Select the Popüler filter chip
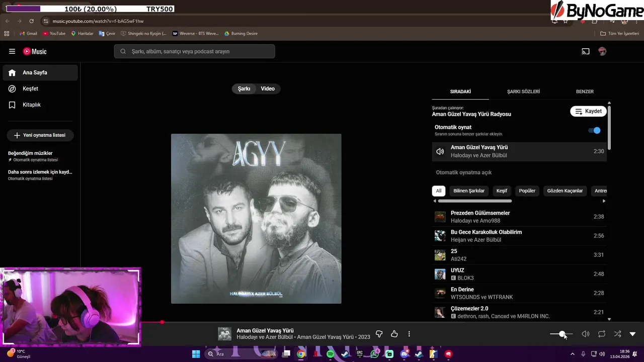The height and width of the screenshot is (362, 644). point(527,191)
